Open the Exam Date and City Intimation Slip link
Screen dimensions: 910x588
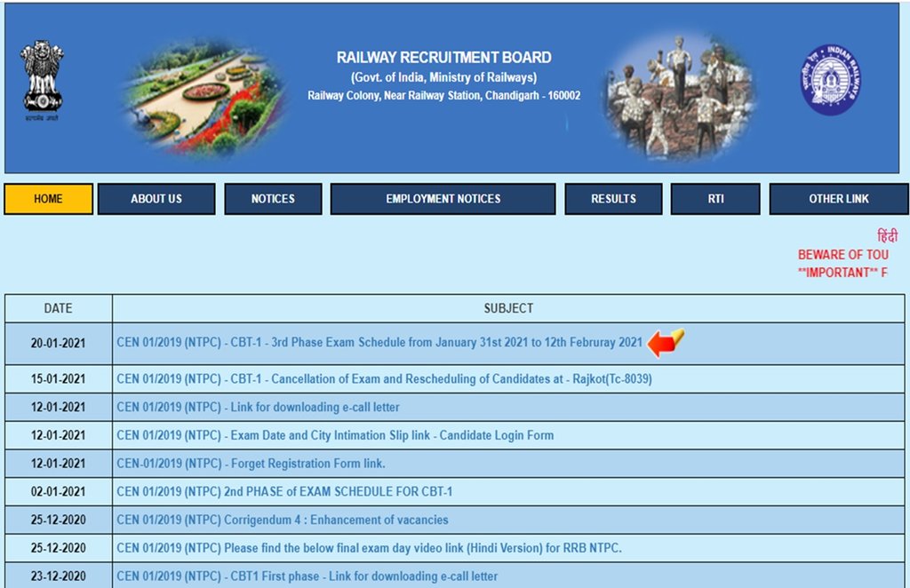coord(335,435)
